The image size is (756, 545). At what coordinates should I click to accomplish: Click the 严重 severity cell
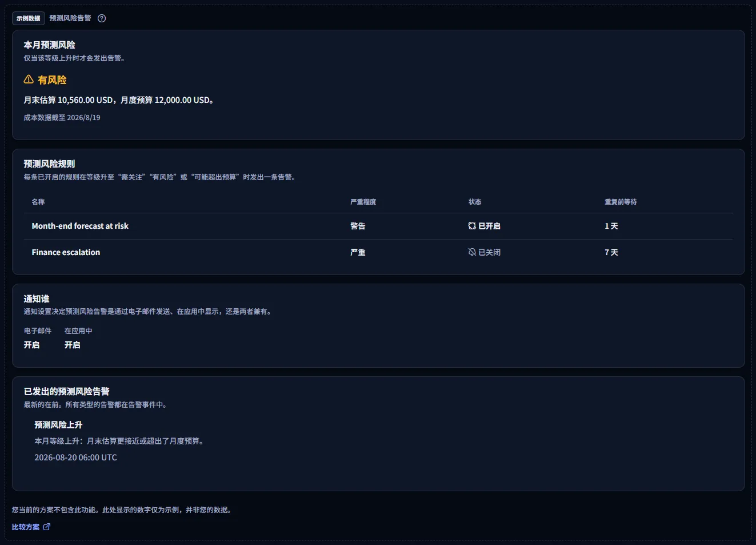(358, 252)
